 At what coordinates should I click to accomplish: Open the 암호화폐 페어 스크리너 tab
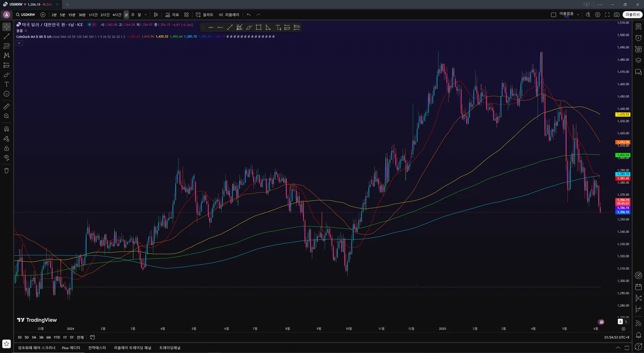click(x=37, y=348)
